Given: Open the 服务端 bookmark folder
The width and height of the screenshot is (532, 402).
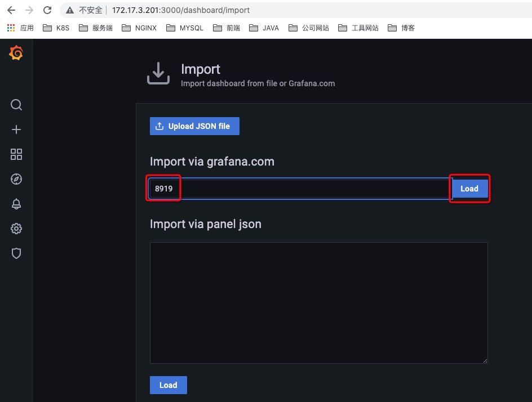Looking at the screenshot, I should click(x=96, y=28).
